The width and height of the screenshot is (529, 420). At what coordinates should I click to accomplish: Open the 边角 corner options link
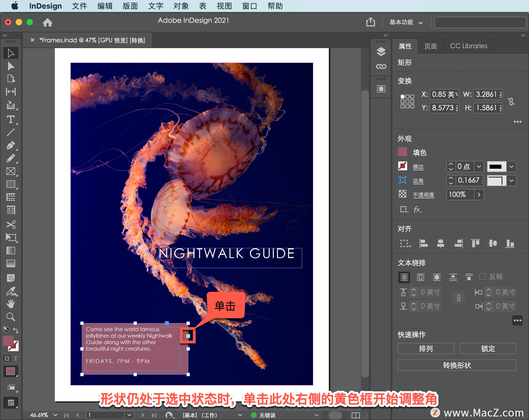coord(418,181)
